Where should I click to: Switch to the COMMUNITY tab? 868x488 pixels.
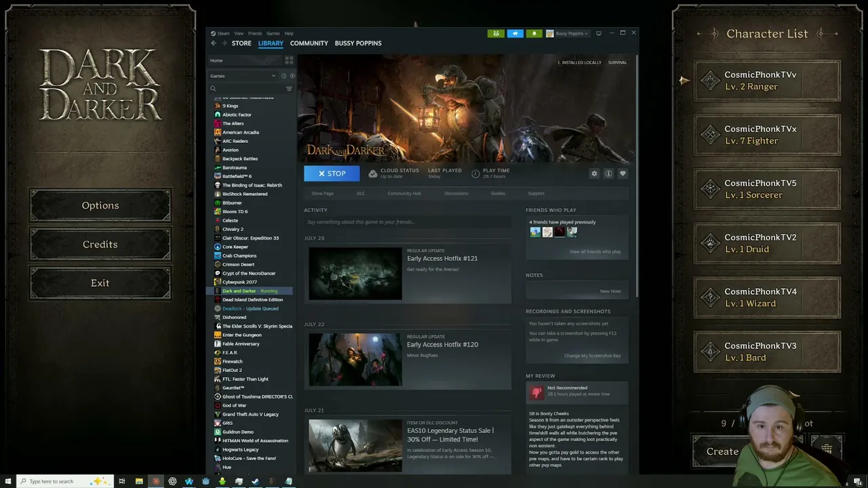click(x=309, y=43)
